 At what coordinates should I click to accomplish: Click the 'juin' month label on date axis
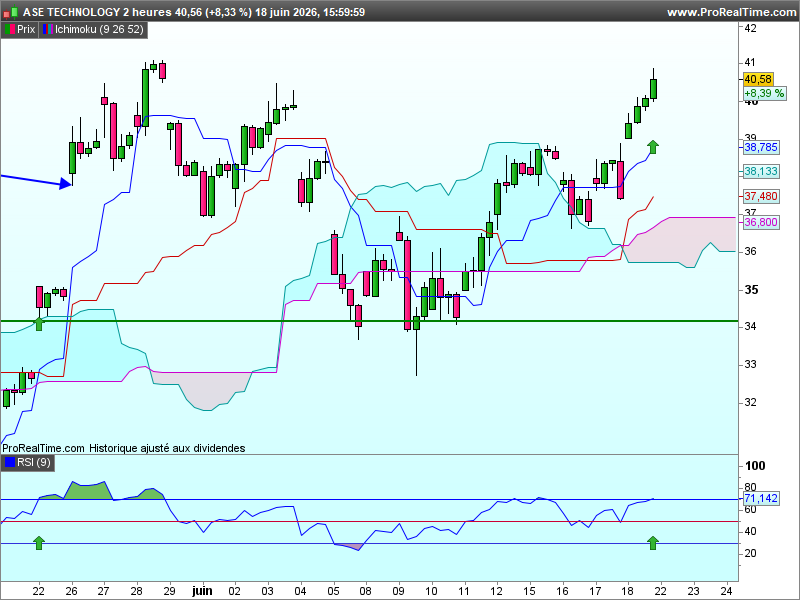tap(202, 591)
